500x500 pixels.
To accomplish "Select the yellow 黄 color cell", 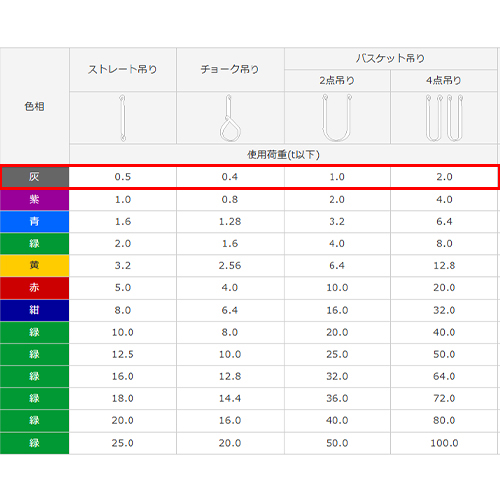I will click(x=35, y=266).
